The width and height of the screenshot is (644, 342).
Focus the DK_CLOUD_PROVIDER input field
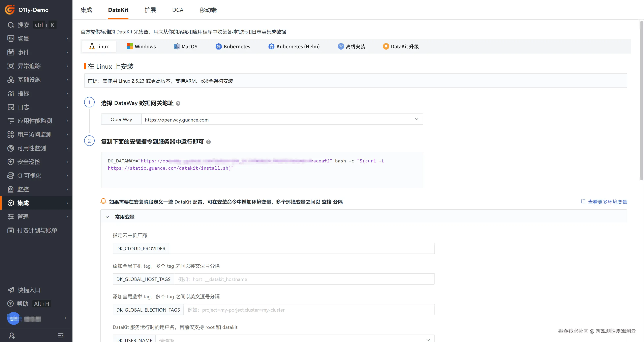click(302, 248)
